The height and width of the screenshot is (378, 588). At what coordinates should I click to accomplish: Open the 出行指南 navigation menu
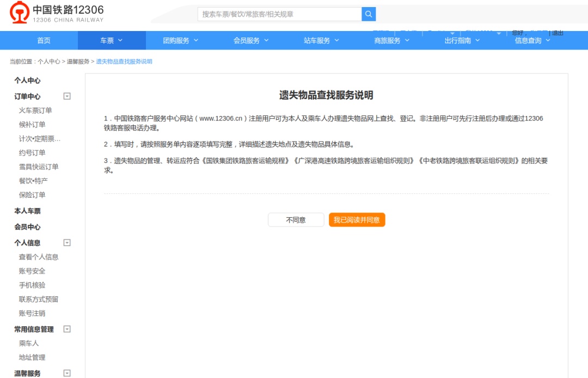click(462, 40)
